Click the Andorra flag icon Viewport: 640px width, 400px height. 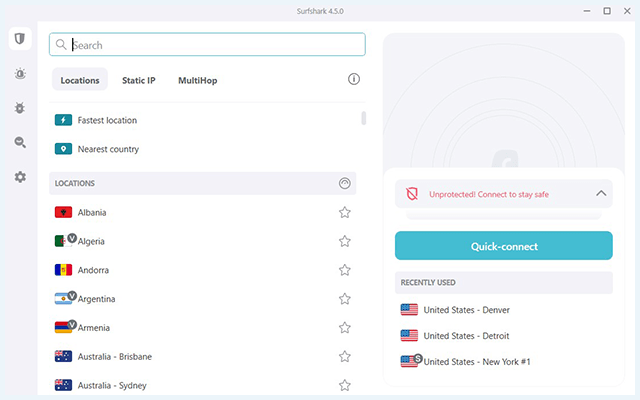click(63, 270)
